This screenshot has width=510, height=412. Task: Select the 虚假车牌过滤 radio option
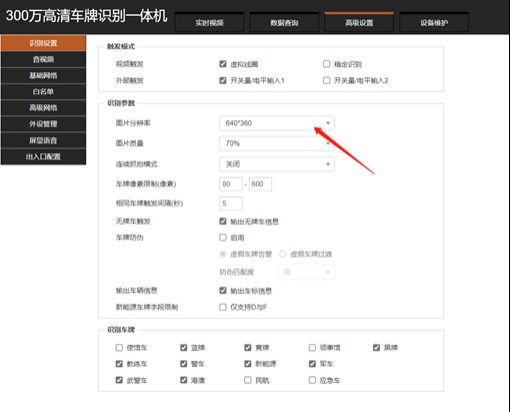283,254
